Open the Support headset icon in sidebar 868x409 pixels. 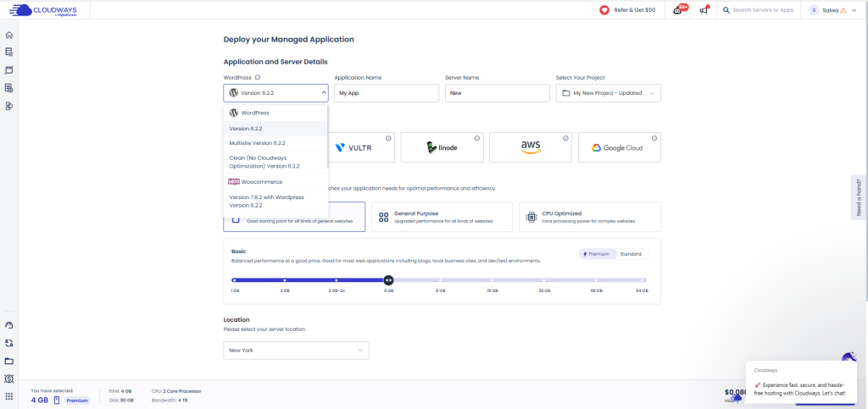[8, 325]
